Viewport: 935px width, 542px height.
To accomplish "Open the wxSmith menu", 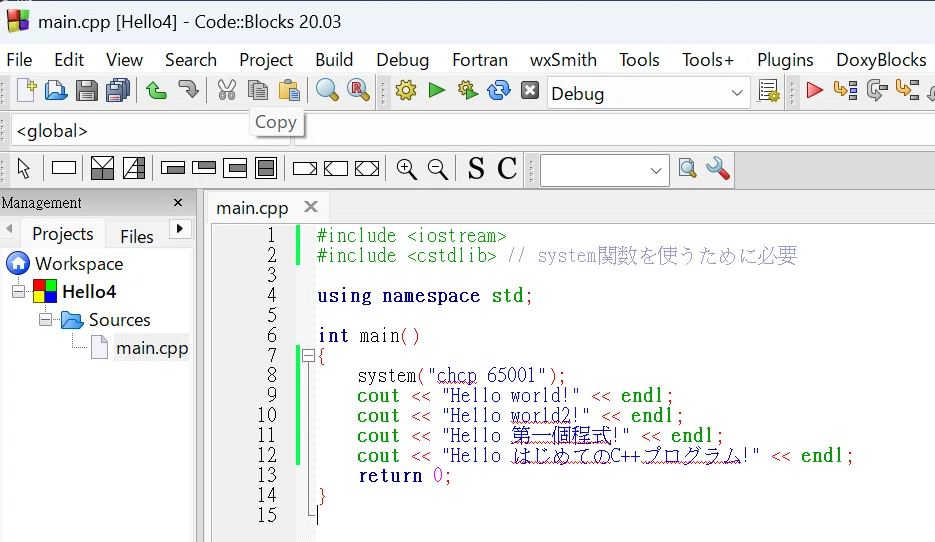I will tap(563, 60).
